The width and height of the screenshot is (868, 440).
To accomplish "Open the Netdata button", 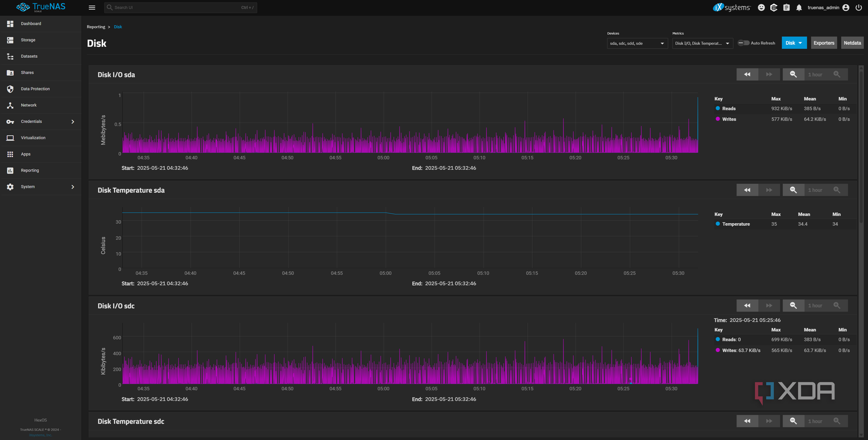I will click(852, 43).
